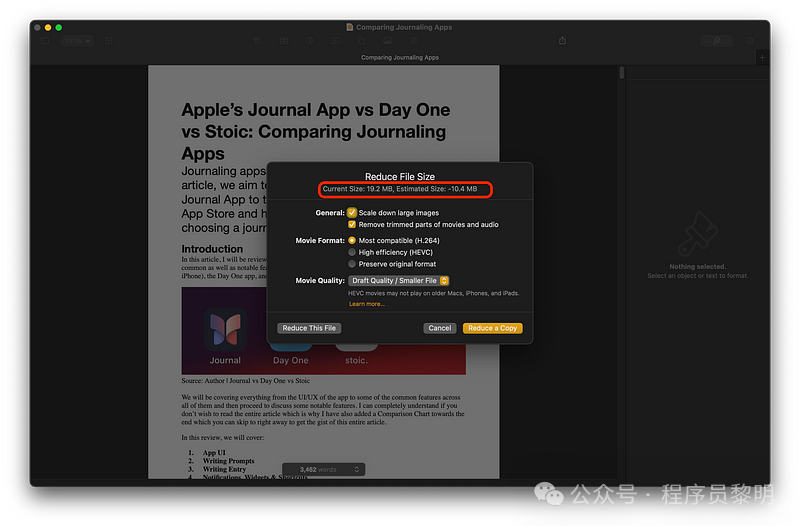Select Preserve original format option

[x=352, y=264]
